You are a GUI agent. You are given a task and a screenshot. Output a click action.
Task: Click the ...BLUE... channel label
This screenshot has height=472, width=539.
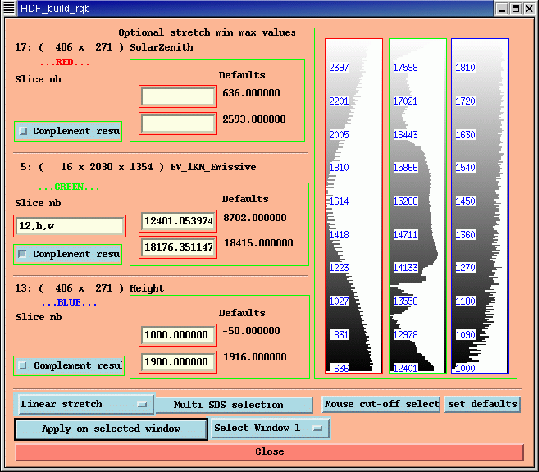click(x=69, y=303)
